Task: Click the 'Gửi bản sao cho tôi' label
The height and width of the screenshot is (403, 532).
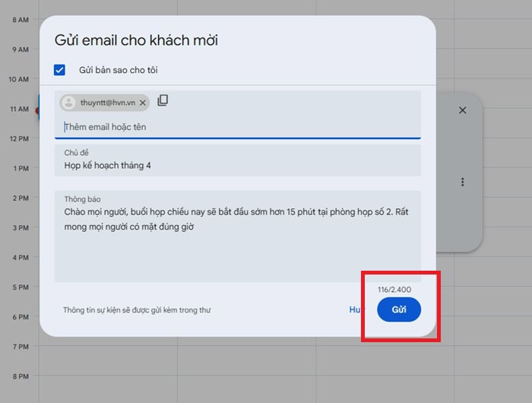Action: 118,70
